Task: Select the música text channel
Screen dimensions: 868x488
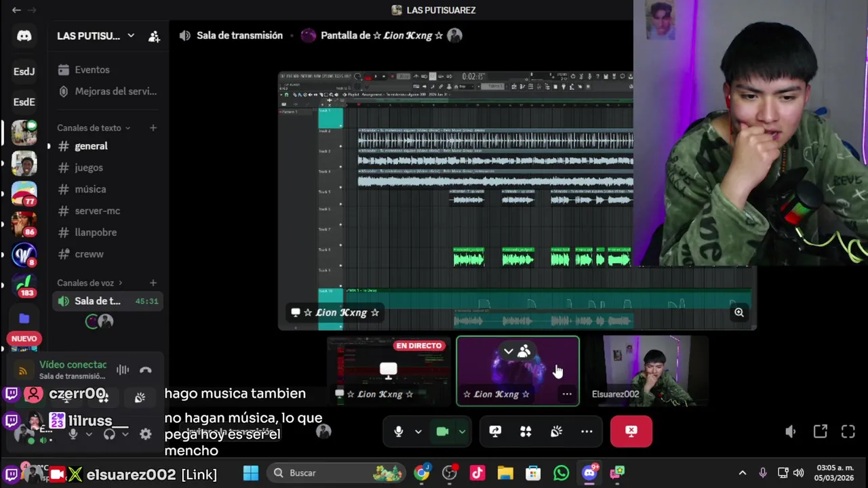Action: [x=90, y=189]
